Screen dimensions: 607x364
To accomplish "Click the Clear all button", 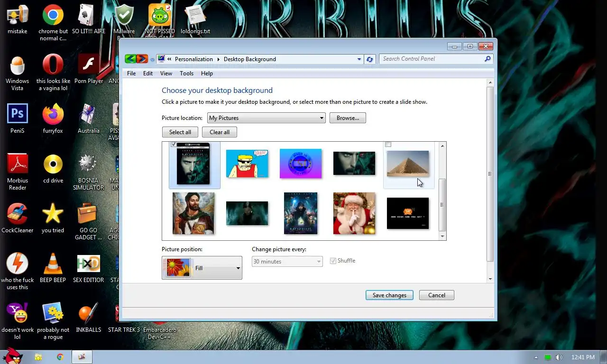I will (x=220, y=132).
